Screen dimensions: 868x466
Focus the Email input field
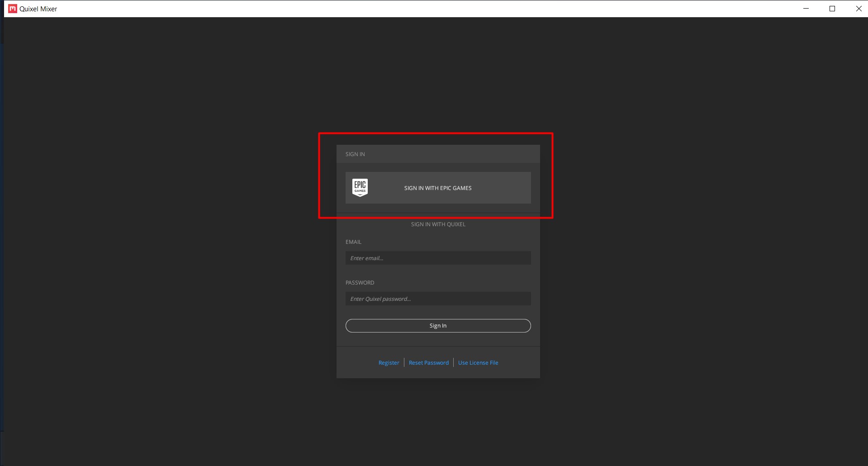(x=438, y=258)
